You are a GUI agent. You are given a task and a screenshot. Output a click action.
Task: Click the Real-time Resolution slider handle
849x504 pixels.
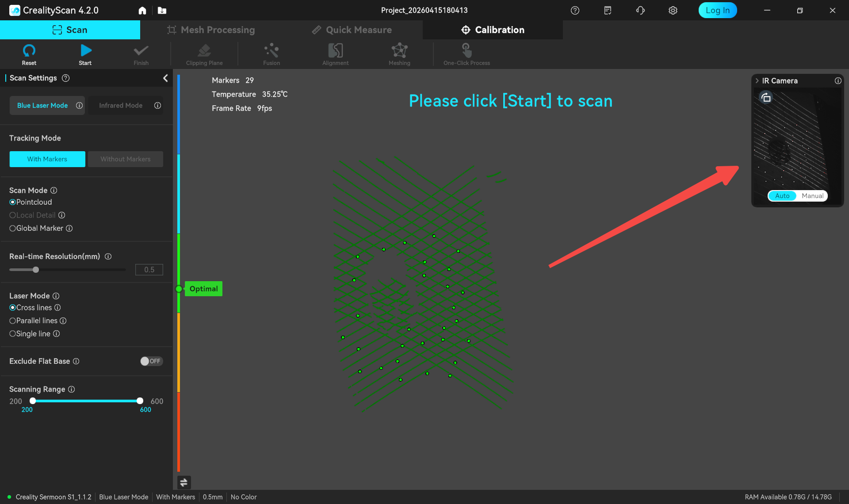pyautogui.click(x=36, y=270)
